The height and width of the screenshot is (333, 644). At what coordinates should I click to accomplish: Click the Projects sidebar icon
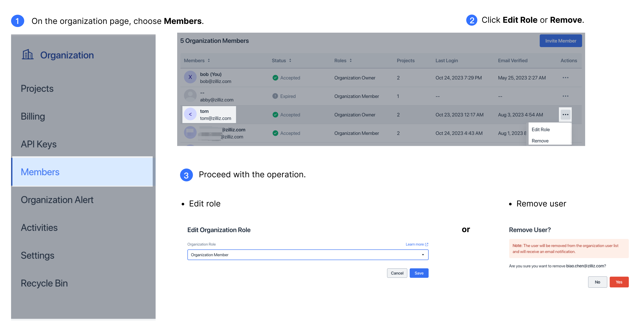coord(37,88)
